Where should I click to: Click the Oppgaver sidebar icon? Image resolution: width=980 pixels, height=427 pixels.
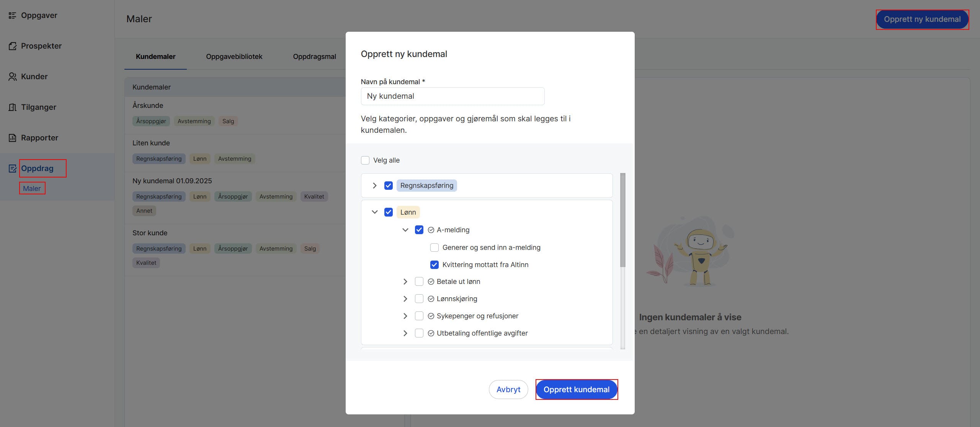12,15
